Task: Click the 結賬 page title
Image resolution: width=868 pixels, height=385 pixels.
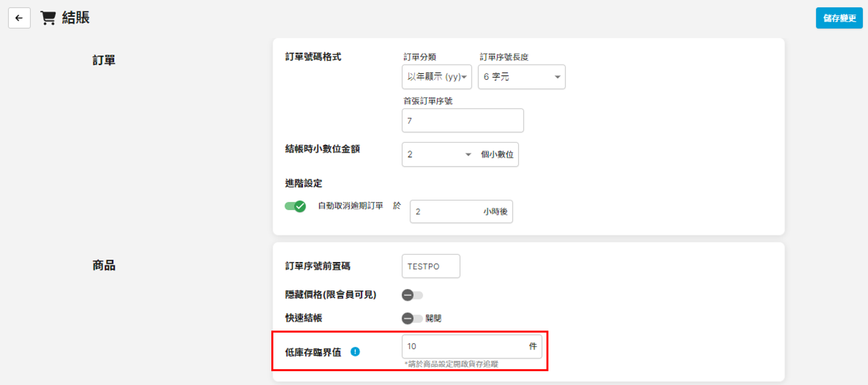Action: (x=76, y=18)
